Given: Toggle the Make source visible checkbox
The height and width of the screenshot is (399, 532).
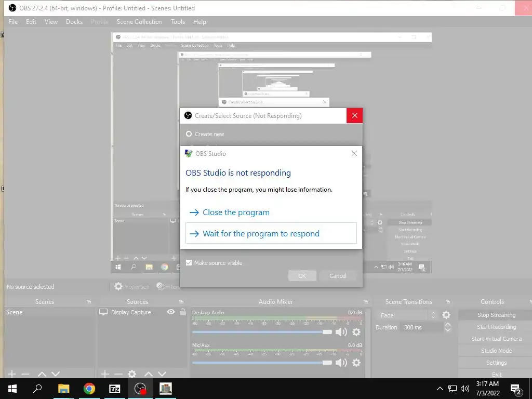Looking at the screenshot, I should point(189,262).
